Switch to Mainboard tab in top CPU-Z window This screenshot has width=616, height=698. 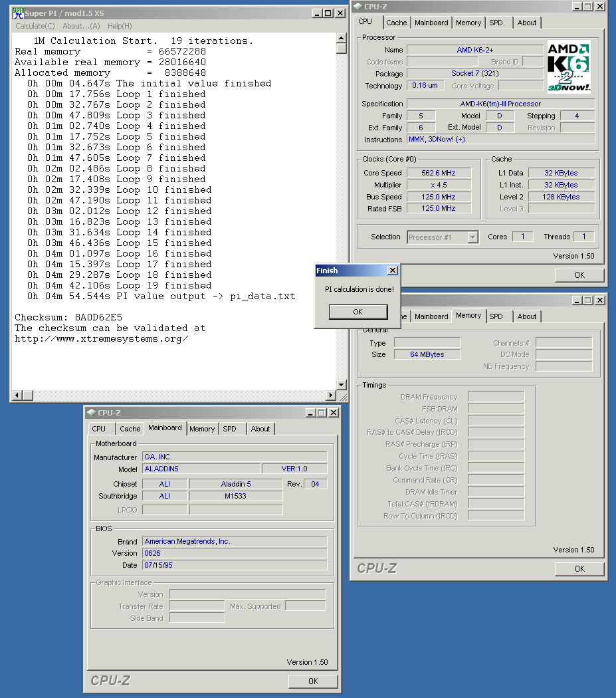431,23
